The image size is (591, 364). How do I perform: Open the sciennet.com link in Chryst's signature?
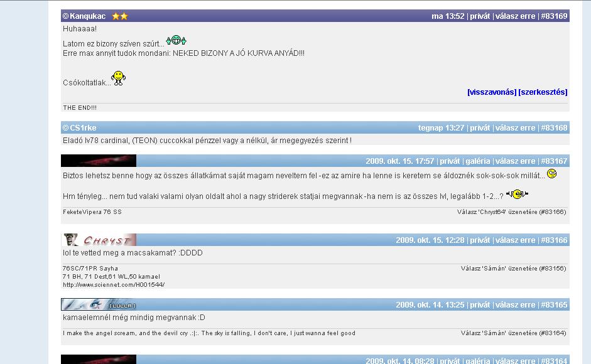pos(113,284)
